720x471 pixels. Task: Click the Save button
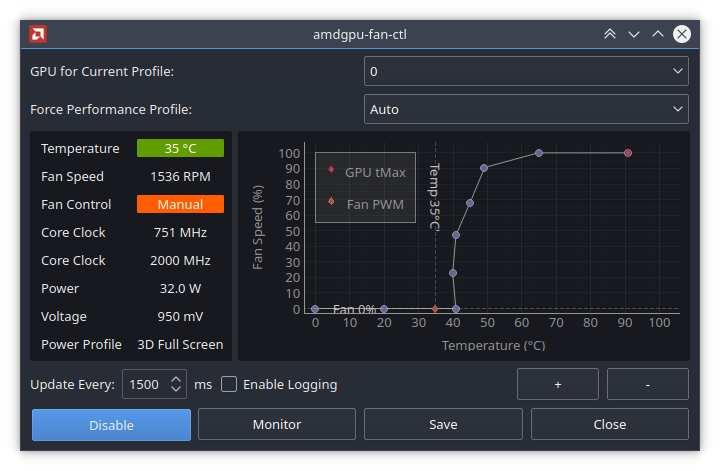tap(443, 425)
